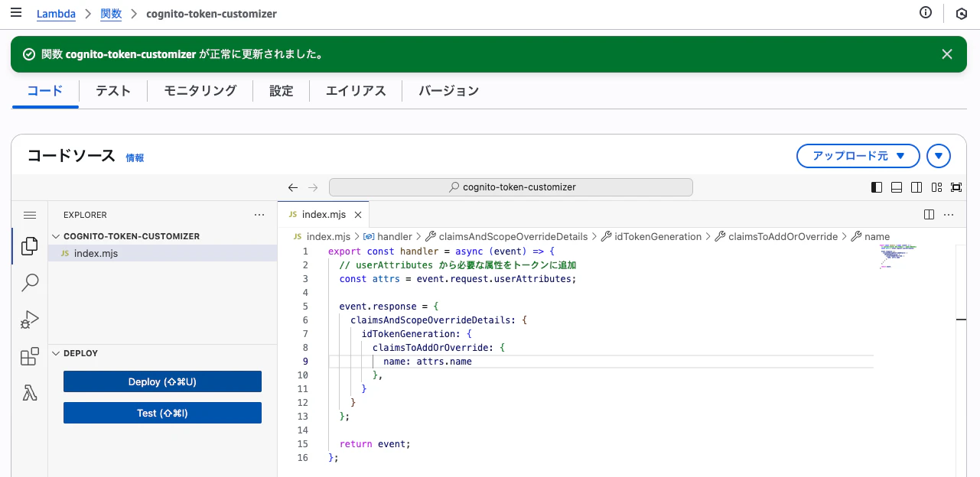The height and width of the screenshot is (477, 980).
Task: Split the editor with the split icon
Action: (929, 215)
